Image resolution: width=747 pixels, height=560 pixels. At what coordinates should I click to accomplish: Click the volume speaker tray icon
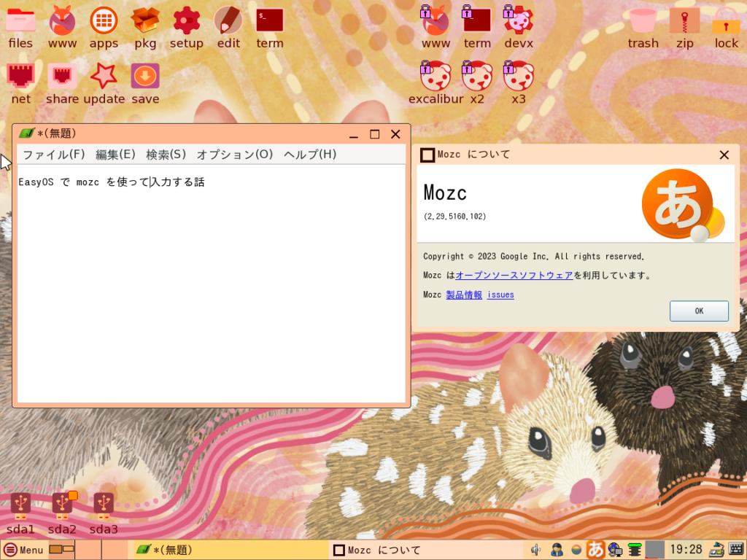point(536,550)
